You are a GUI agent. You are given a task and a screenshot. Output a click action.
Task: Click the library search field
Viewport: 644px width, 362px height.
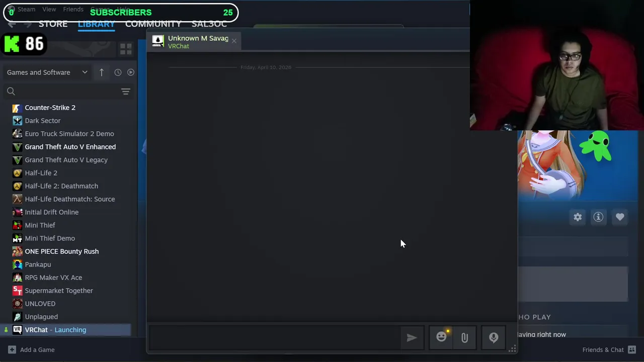(68, 92)
